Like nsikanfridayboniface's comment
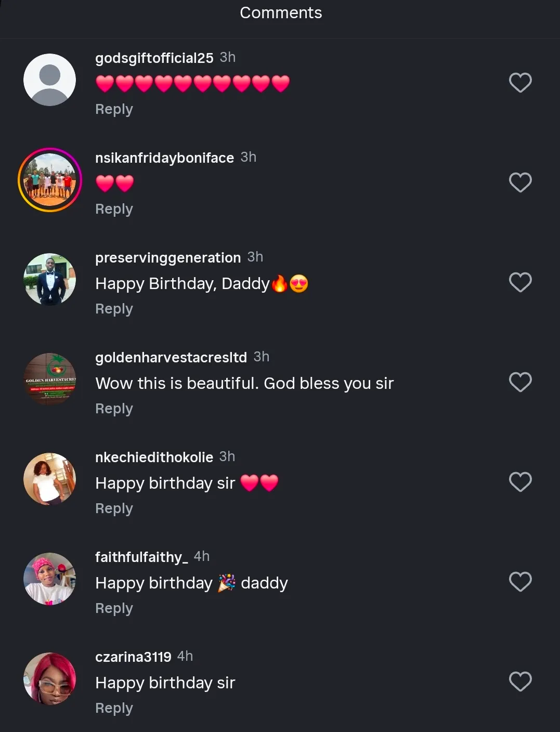 click(x=520, y=182)
